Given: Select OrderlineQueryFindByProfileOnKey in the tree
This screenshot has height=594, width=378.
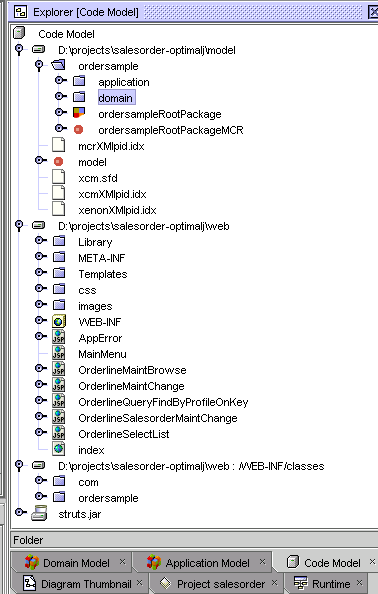Looking at the screenshot, I should (x=163, y=402).
